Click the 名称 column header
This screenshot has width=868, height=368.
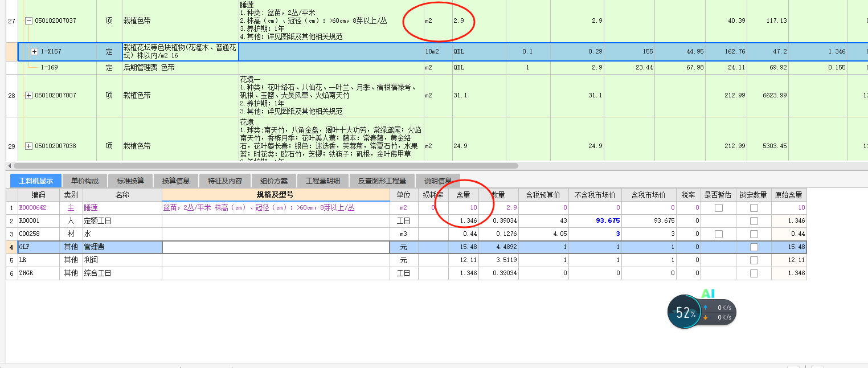[122, 195]
